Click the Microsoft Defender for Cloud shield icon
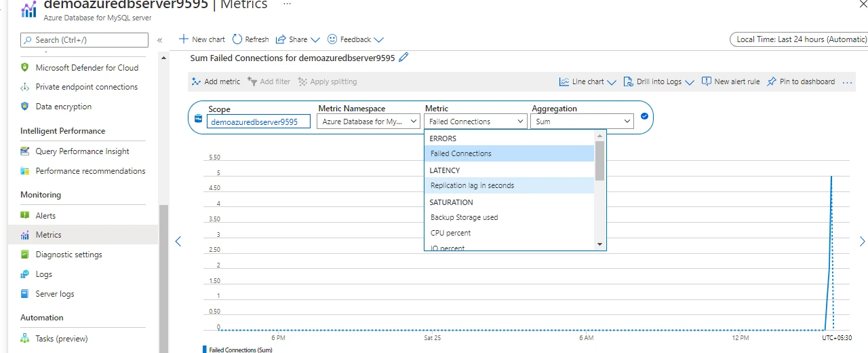 click(x=25, y=67)
